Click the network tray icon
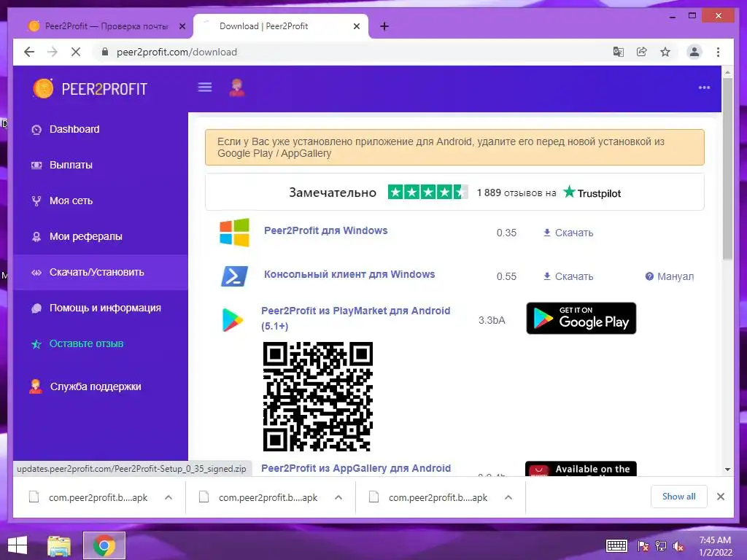747x560 pixels. pyautogui.click(x=660, y=546)
